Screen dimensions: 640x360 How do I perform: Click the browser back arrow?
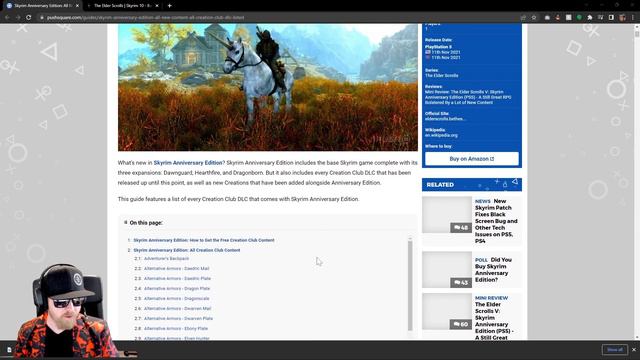[7, 18]
